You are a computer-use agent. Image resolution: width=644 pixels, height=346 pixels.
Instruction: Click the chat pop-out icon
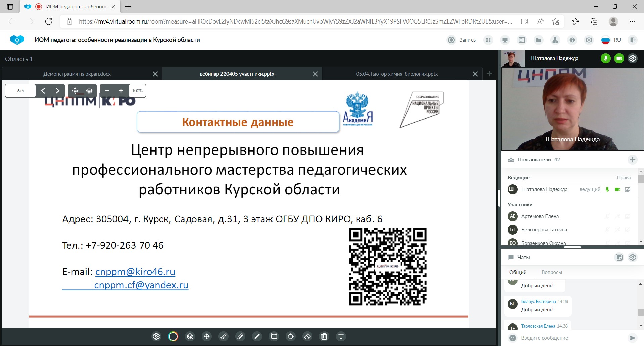point(619,257)
